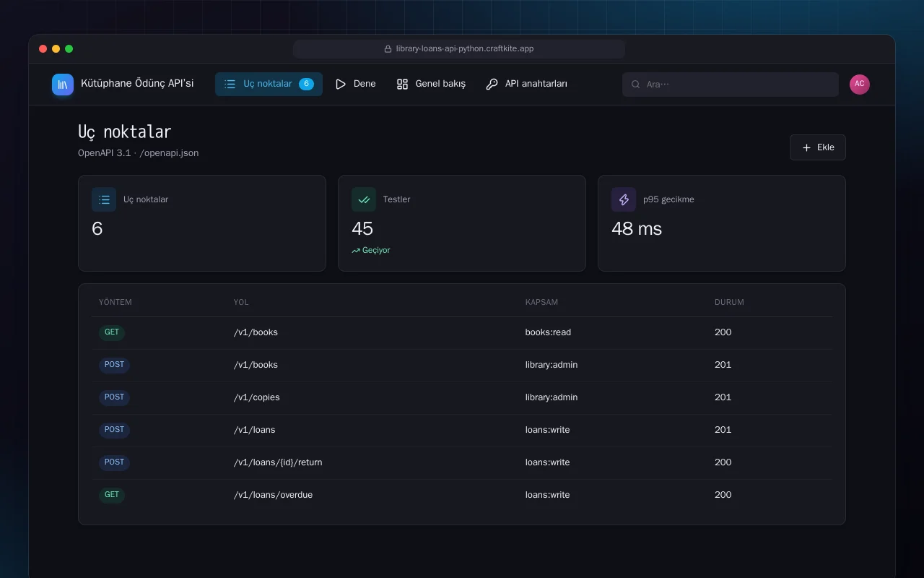Click the double-check icon on Testler card
924x578 pixels.
(364, 199)
